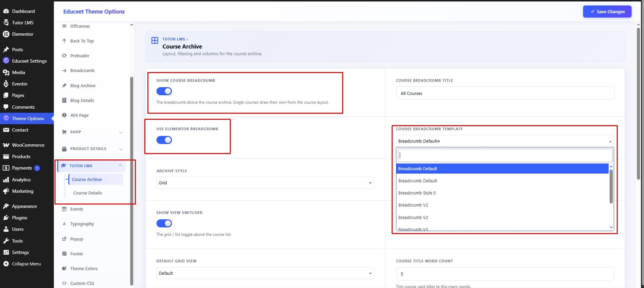Open the Archive Style dropdown
The width and height of the screenshot is (644, 288).
tap(265, 183)
